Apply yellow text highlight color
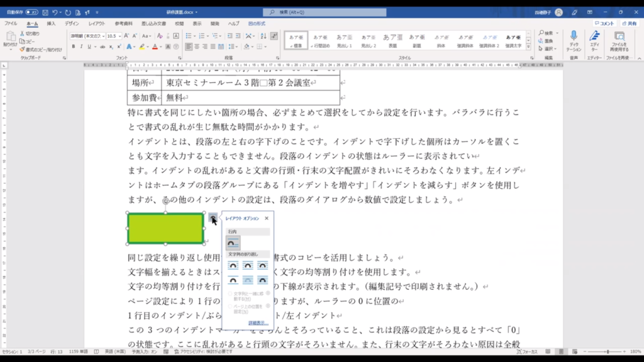 tap(142, 47)
